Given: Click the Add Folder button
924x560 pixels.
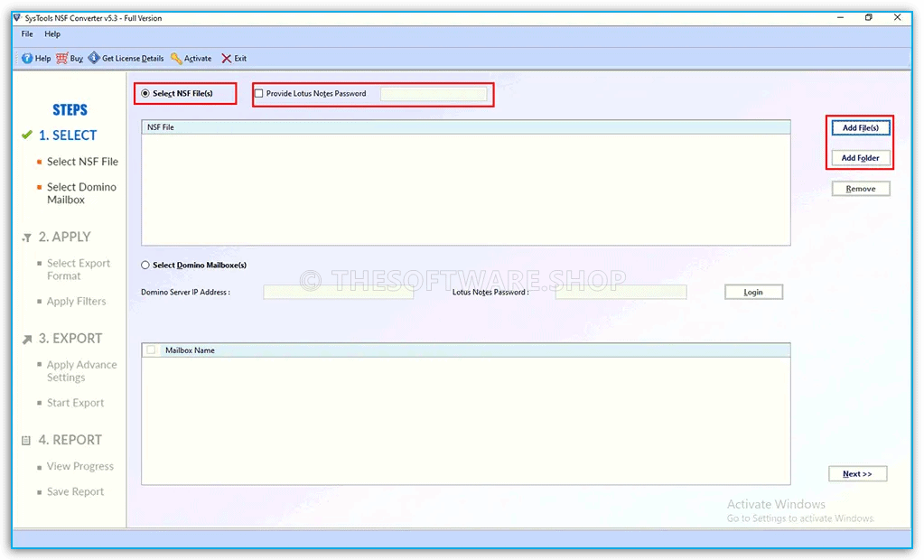Looking at the screenshot, I should pyautogui.click(x=861, y=158).
